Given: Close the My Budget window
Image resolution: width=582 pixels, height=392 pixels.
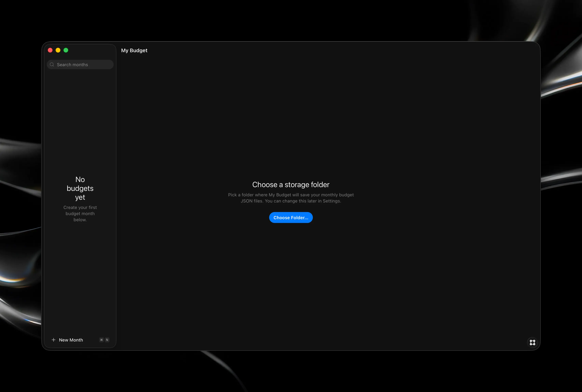Looking at the screenshot, I should [50, 50].
